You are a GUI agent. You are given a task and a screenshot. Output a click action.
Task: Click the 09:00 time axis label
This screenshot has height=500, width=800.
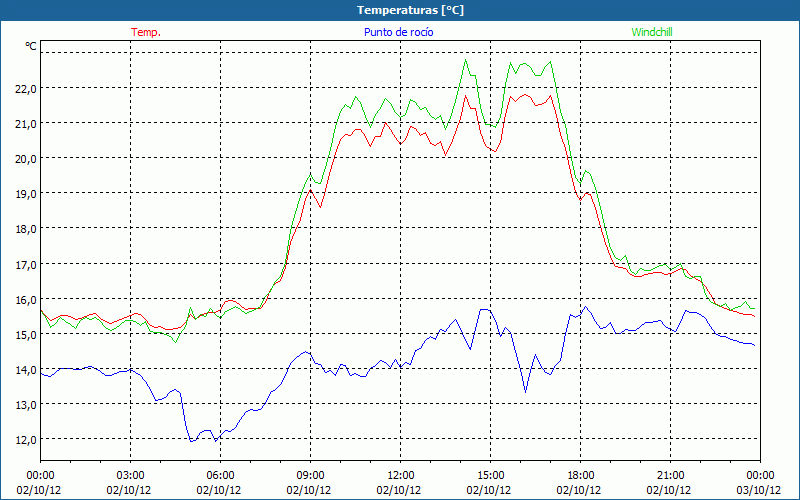[310, 476]
